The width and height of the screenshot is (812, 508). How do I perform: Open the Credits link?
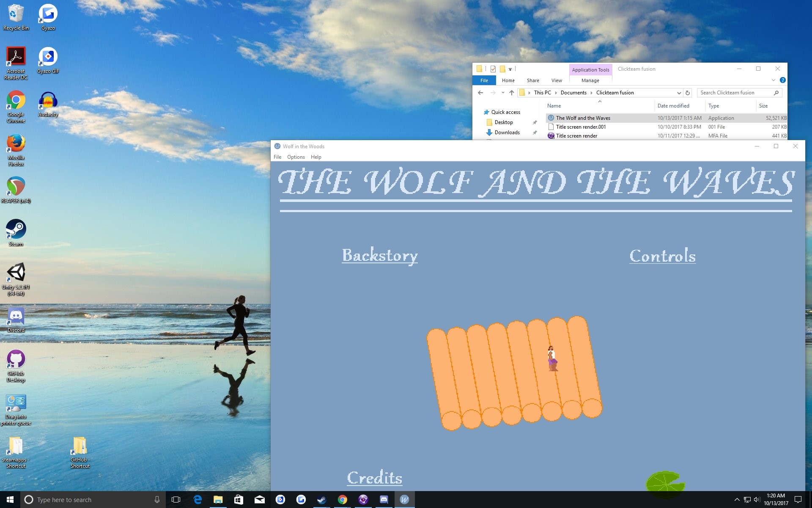[374, 478]
